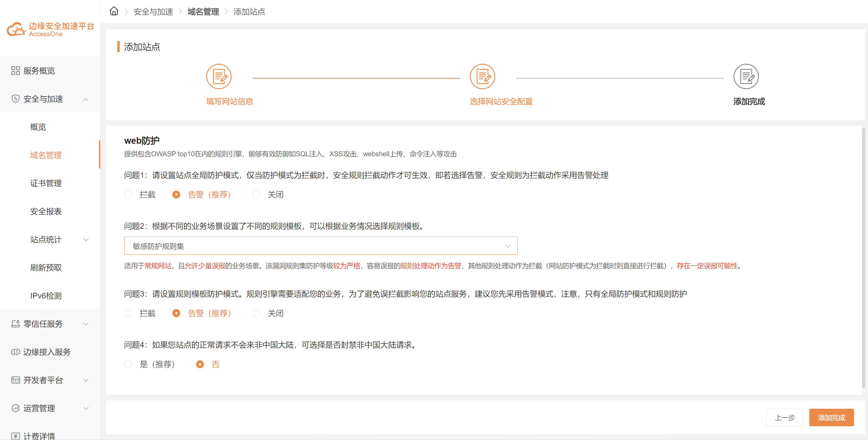Click the 上一步 button
The height and width of the screenshot is (440, 868).
click(x=784, y=417)
